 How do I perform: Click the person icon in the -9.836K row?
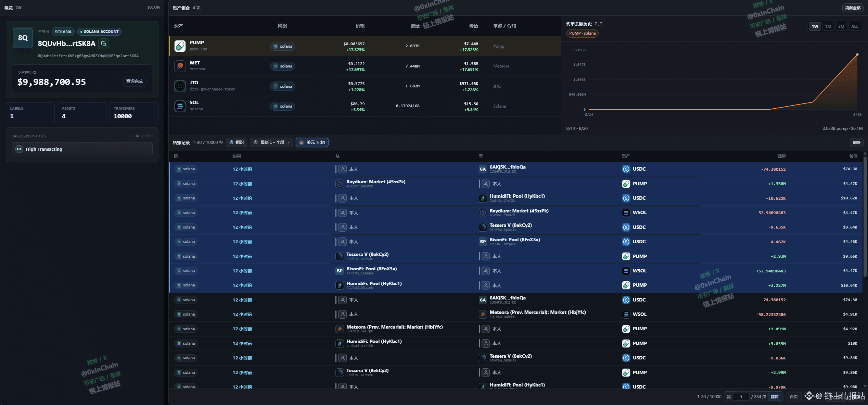[x=342, y=358]
